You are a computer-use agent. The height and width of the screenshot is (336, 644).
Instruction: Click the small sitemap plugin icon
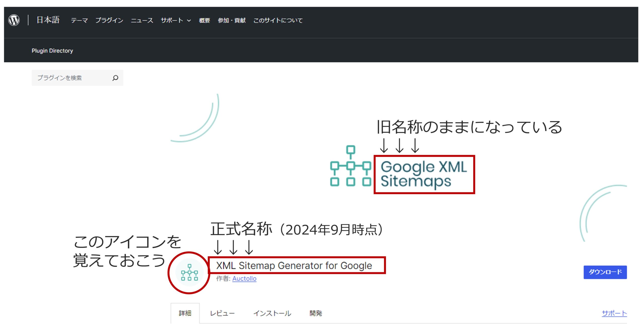tap(189, 272)
